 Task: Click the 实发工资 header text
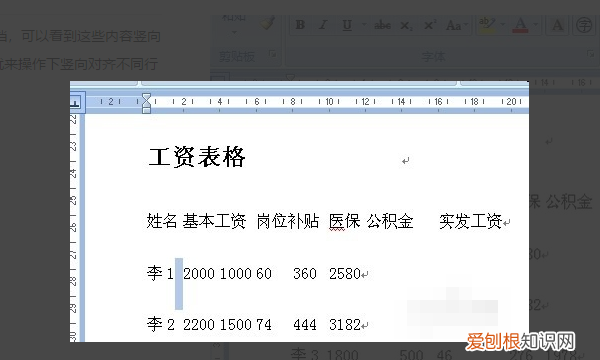coord(471,221)
